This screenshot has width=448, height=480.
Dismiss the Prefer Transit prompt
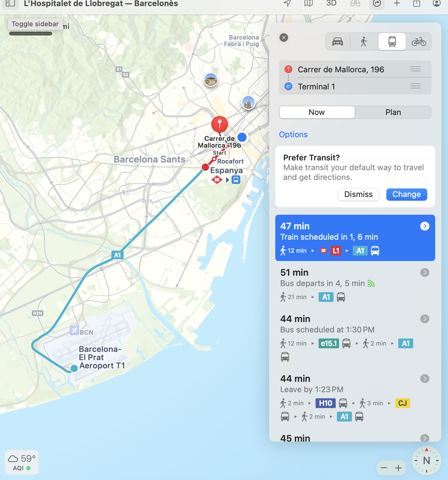coord(358,195)
